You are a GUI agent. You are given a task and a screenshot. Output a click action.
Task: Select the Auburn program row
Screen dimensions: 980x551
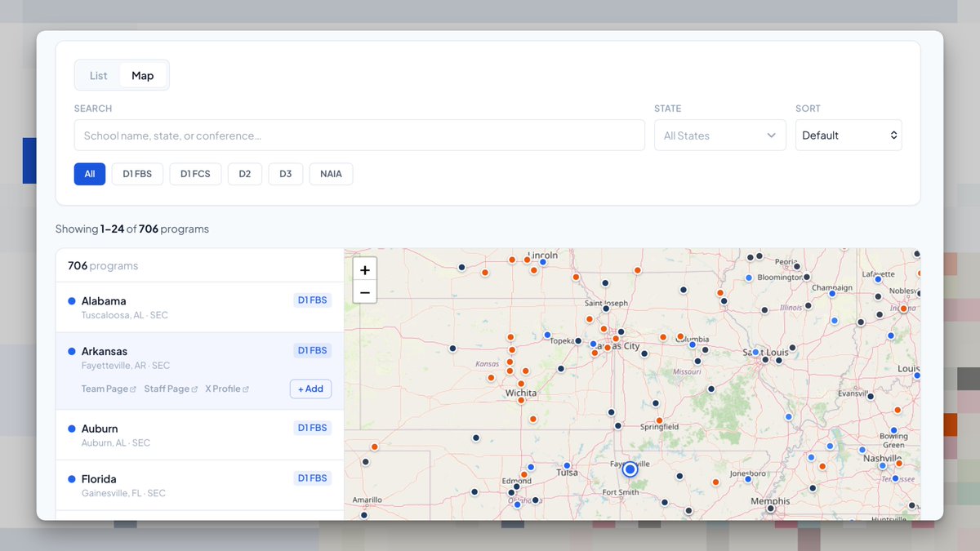(200, 435)
